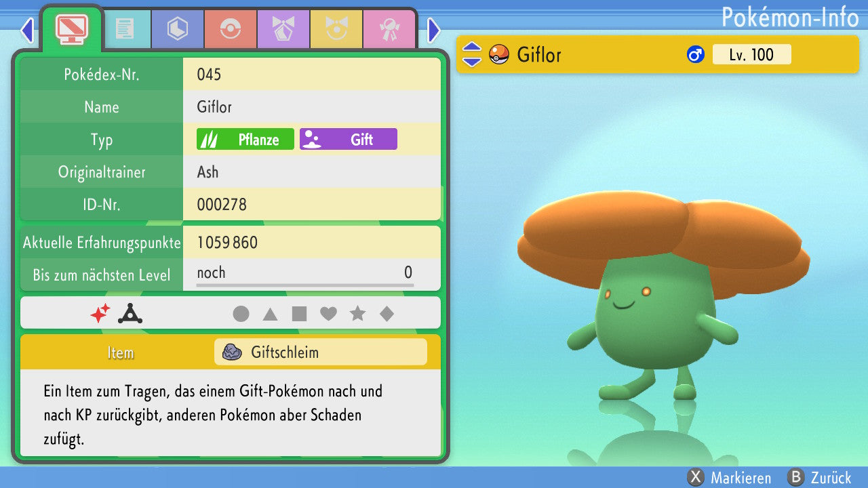The height and width of the screenshot is (488, 868).
Task: Open the Poké Ball moves tab
Action: (231, 29)
